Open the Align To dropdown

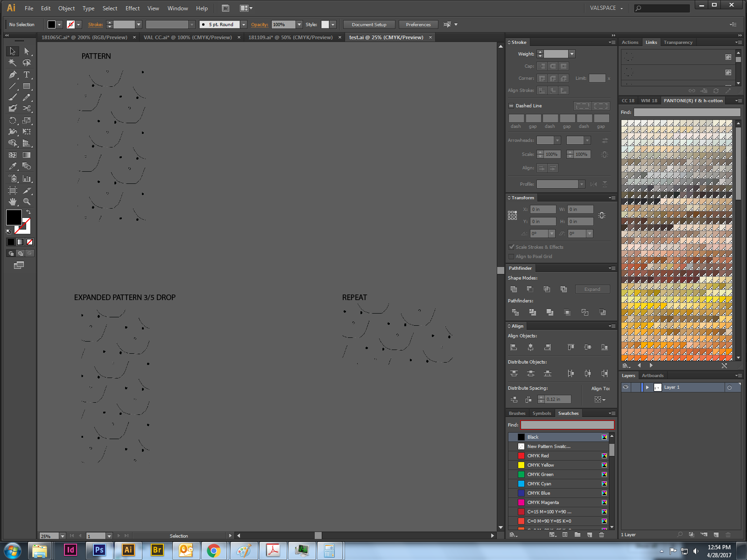pos(600,399)
